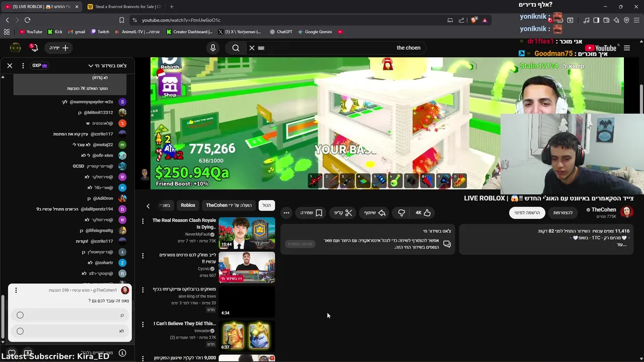The width and height of the screenshot is (644, 362).
Task: Open menu for Clash Royale Is Dying video
Action: [x=143, y=221]
